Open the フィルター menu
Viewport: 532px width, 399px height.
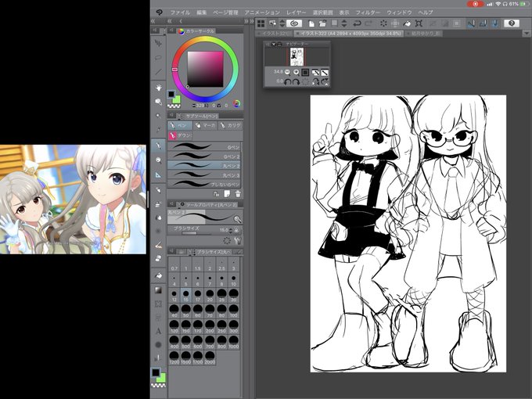368,13
